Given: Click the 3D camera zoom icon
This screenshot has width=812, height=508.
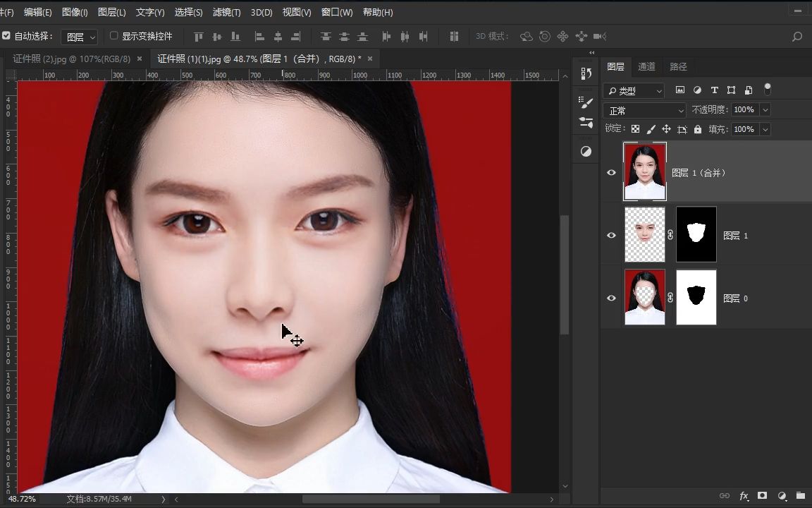Looking at the screenshot, I should click(x=600, y=36).
